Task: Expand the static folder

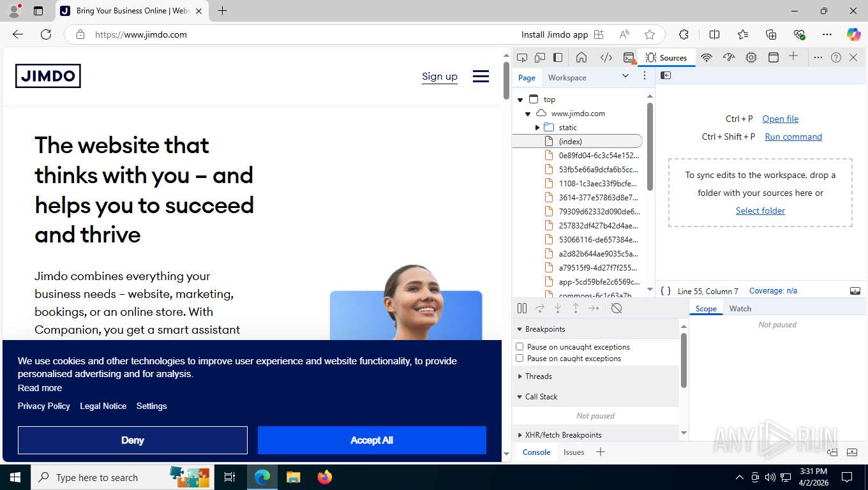Action: [x=537, y=128]
